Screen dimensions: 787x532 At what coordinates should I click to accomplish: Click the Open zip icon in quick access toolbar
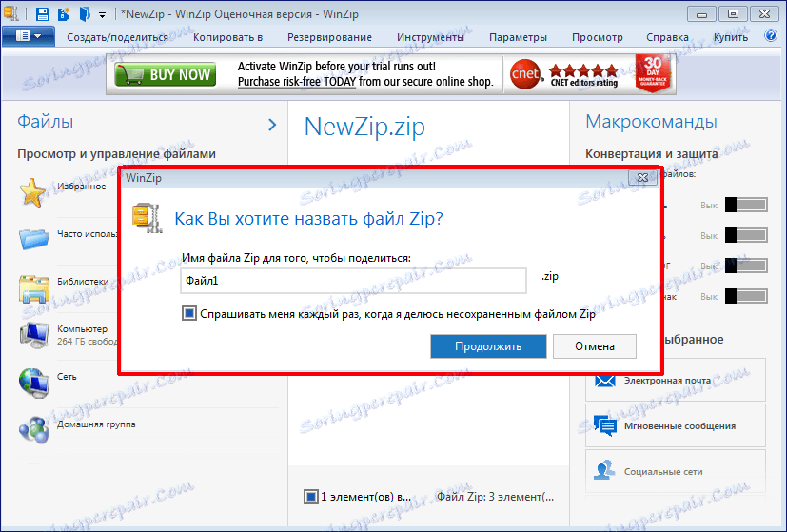tap(85, 14)
